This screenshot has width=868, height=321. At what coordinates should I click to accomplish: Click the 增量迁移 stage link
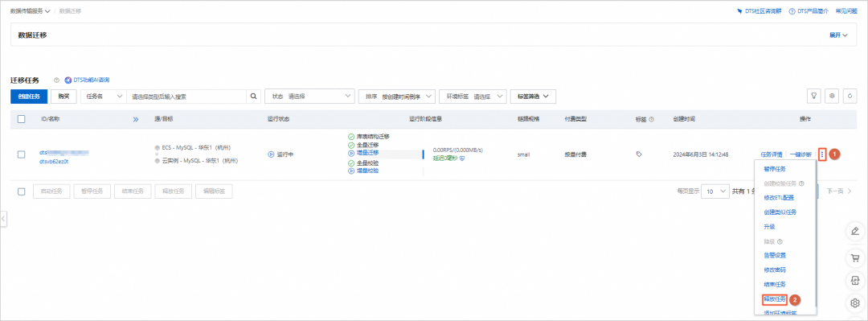(x=368, y=153)
